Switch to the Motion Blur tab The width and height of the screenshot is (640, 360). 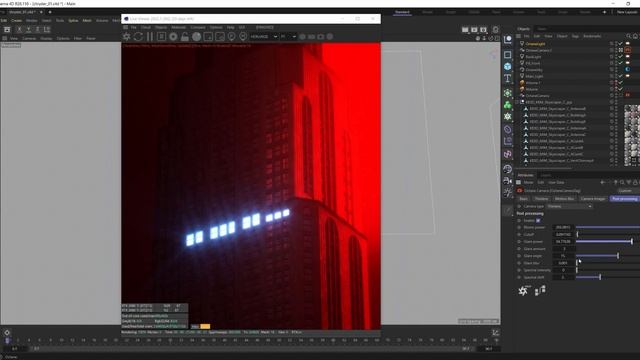(x=564, y=199)
